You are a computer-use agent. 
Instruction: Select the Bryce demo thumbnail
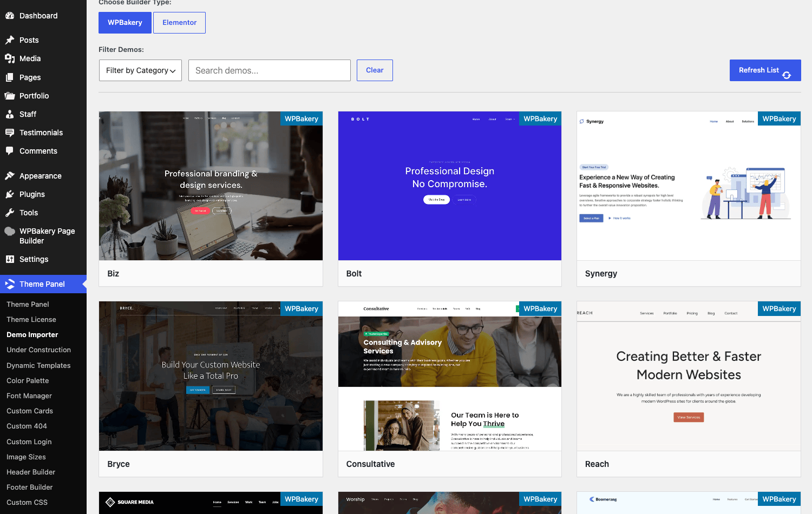click(x=211, y=376)
